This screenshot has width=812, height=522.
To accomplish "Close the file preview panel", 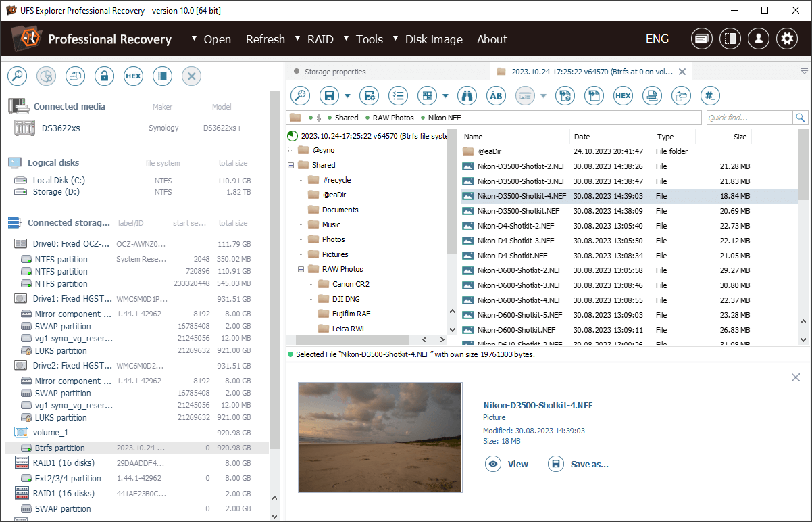I will 796,377.
